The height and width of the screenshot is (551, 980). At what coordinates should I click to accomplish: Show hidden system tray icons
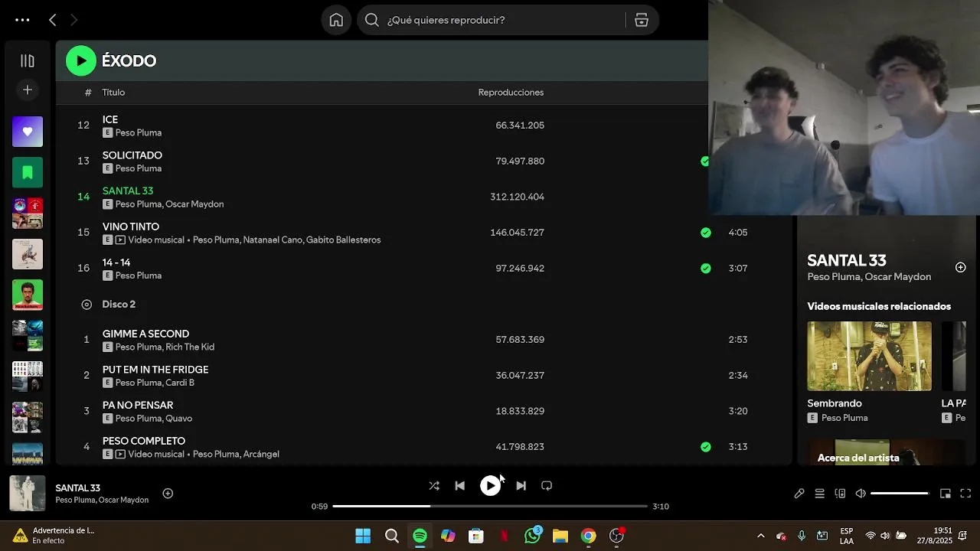click(760, 536)
